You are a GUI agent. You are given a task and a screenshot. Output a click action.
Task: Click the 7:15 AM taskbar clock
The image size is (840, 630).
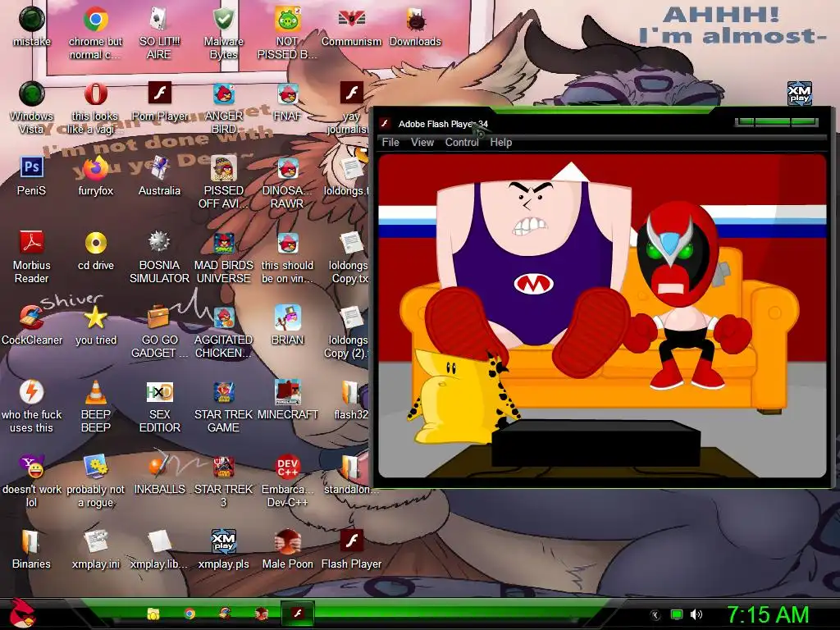(x=768, y=614)
